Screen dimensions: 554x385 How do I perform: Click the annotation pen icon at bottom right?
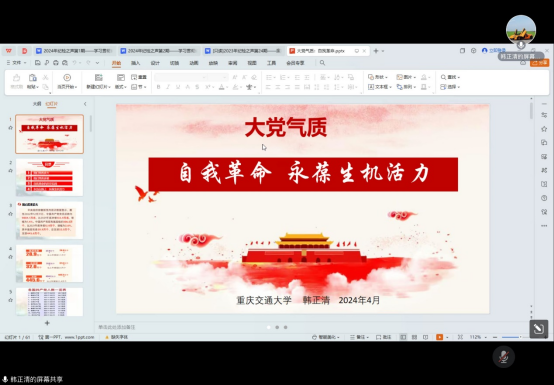[538, 329]
